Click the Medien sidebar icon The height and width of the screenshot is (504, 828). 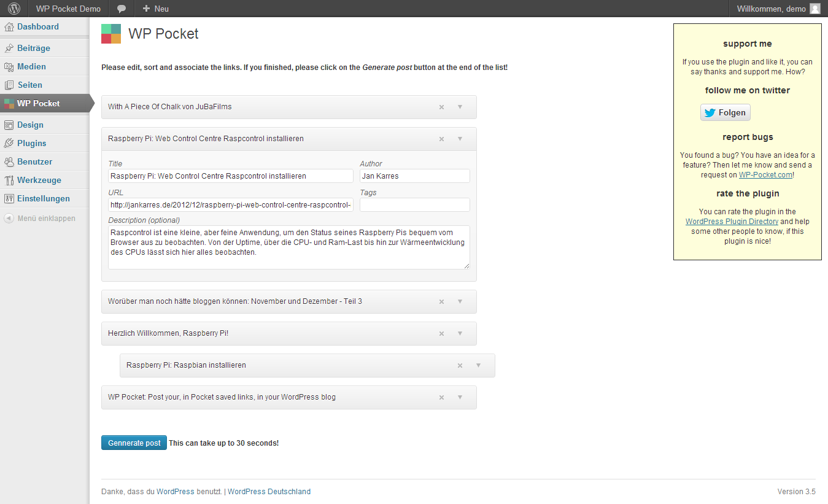coord(9,67)
